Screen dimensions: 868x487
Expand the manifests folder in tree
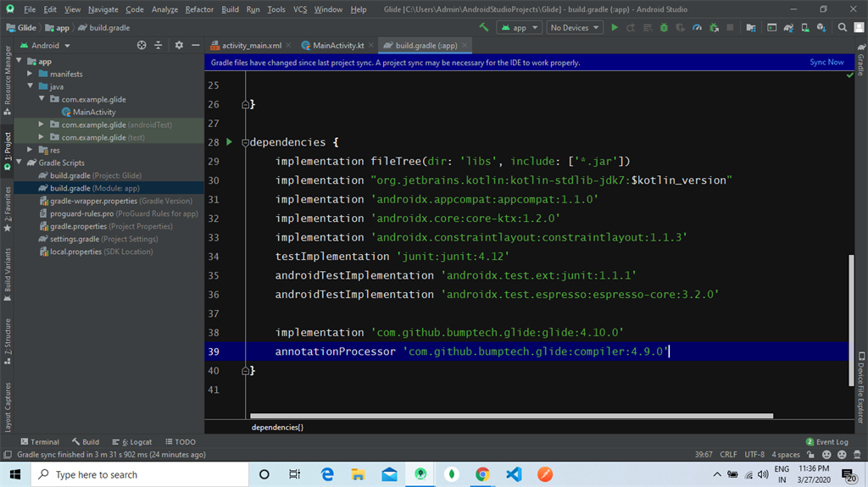click(x=30, y=74)
